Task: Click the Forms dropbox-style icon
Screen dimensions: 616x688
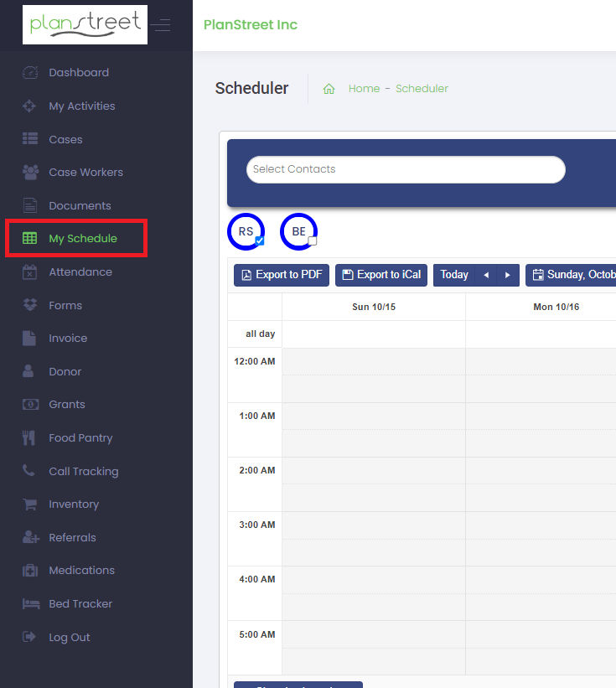Action: coord(30,305)
